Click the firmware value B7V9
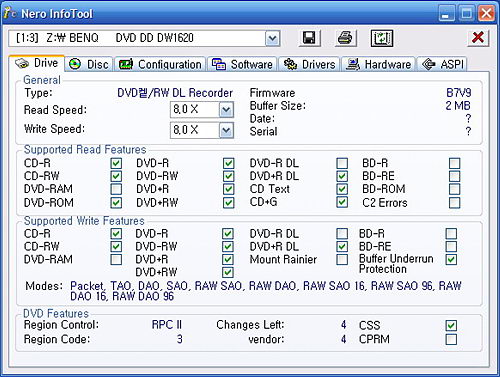This screenshot has width=500, height=377. point(459,93)
